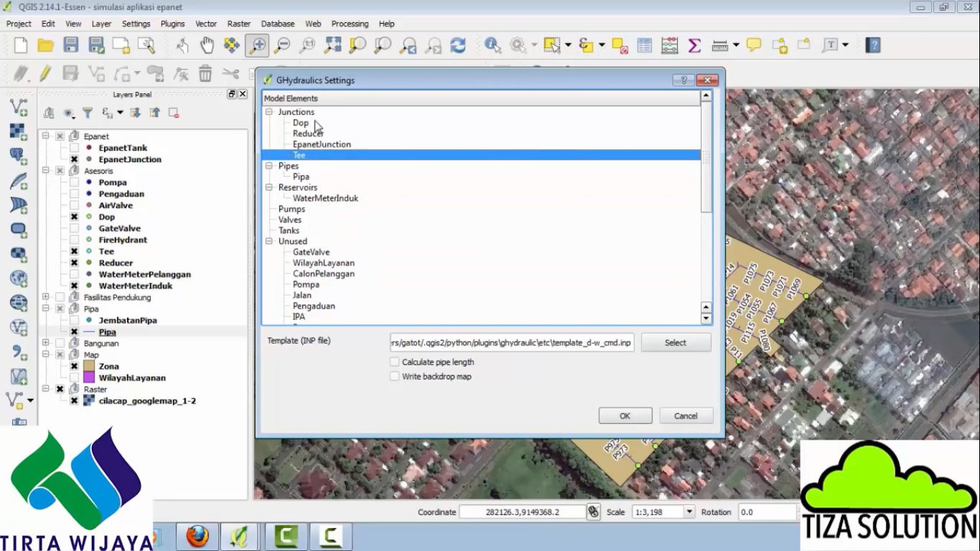980x551 pixels.
Task: Click the Identify Features tool
Action: pos(492,45)
